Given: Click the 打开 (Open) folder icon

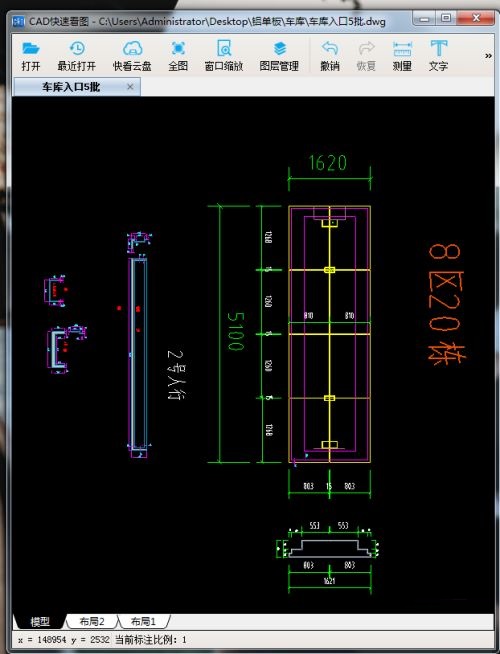Looking at the screenshot, I should click(x=31, y=49).
